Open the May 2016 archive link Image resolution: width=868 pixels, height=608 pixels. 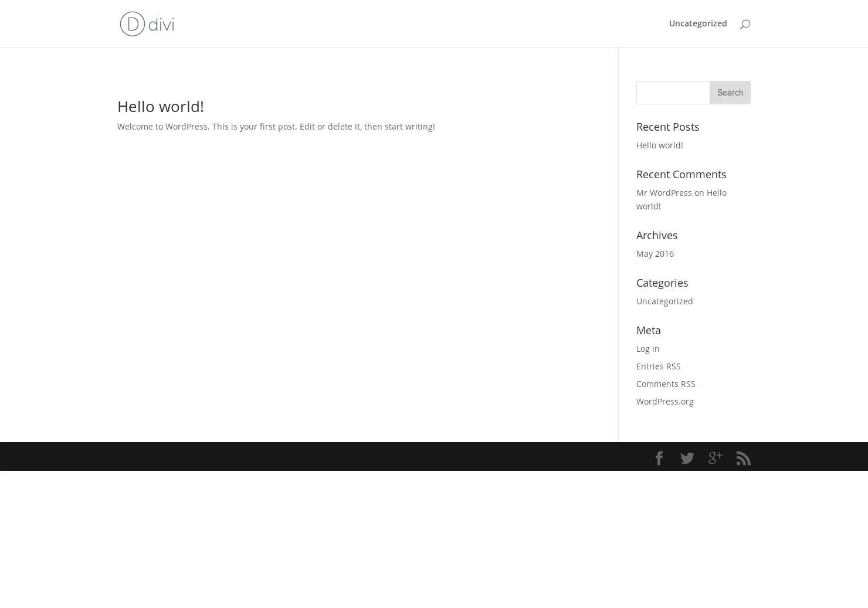(655, 253)
